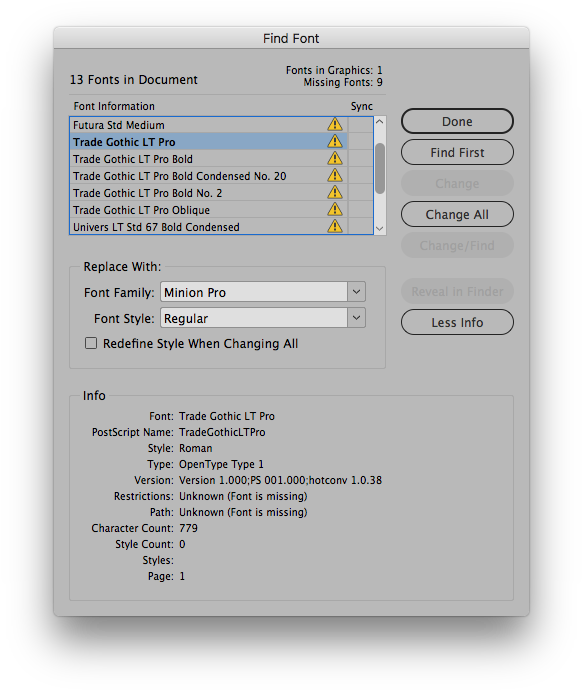Click warning icon for Trade Gothic LT Pro Oblique

point(335,209)
